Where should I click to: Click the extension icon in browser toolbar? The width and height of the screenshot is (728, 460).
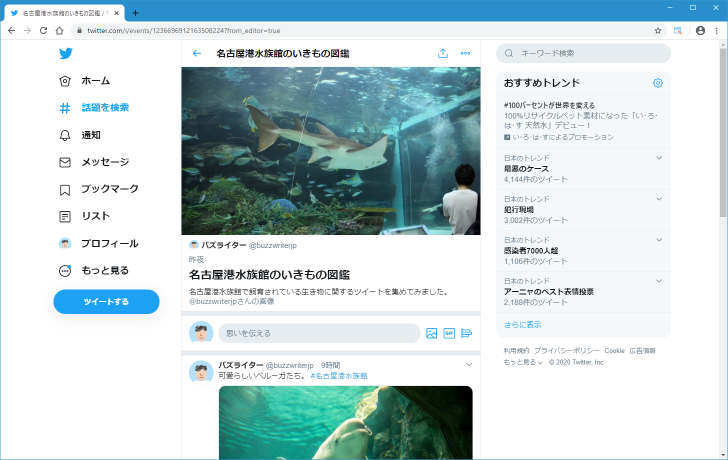678,31
